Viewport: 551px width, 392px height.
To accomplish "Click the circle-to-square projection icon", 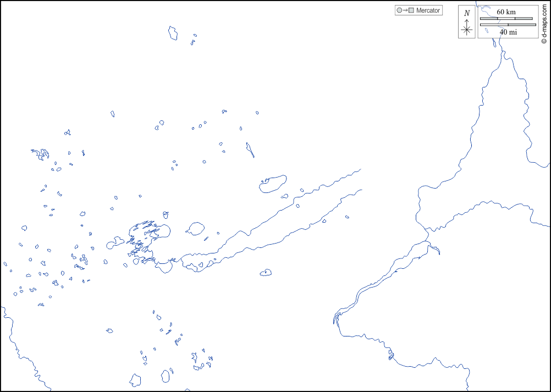I will click(x=404, y=10).
